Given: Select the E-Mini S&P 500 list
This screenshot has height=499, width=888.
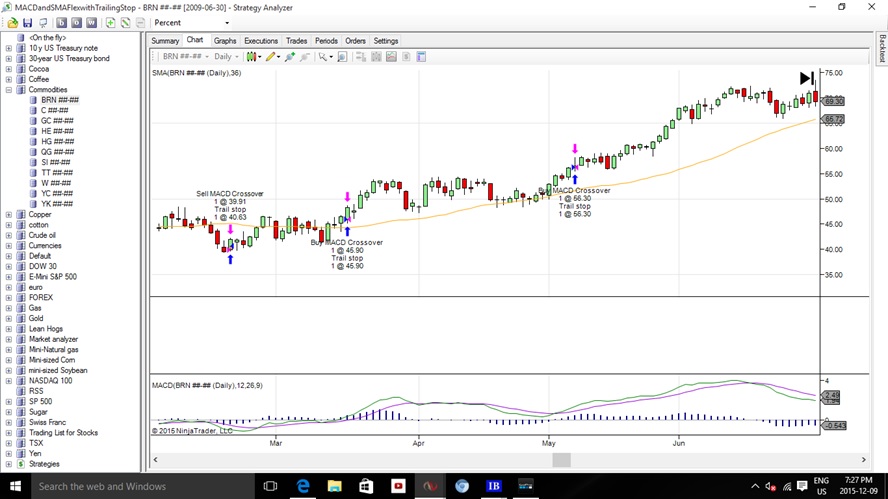Looking at the screenshot, I should pyautogui.click(x=53, y=277).
